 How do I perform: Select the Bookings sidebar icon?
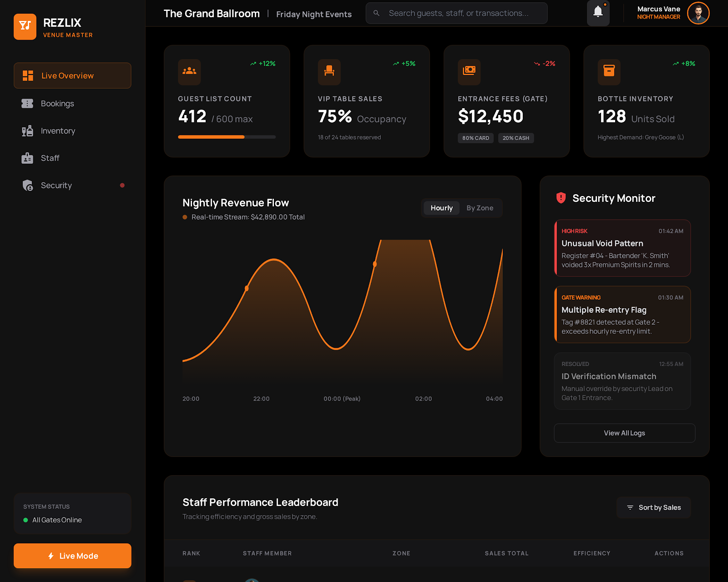[x=27, y=103]
